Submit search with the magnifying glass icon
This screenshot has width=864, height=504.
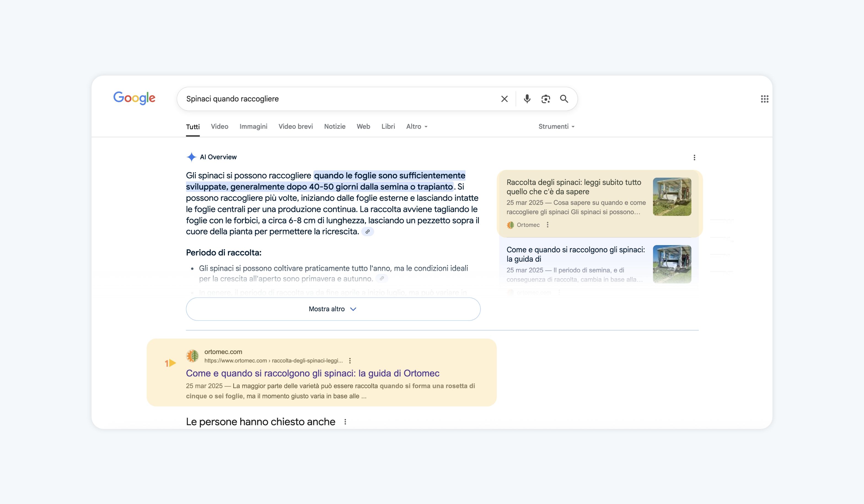click(x=564, y=99)
